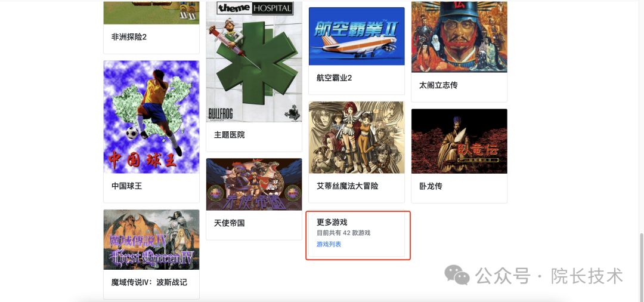This screenshot has height=302, width=644.
Task: Open the 主题医院 game title
Action: [x=229, y=135]
